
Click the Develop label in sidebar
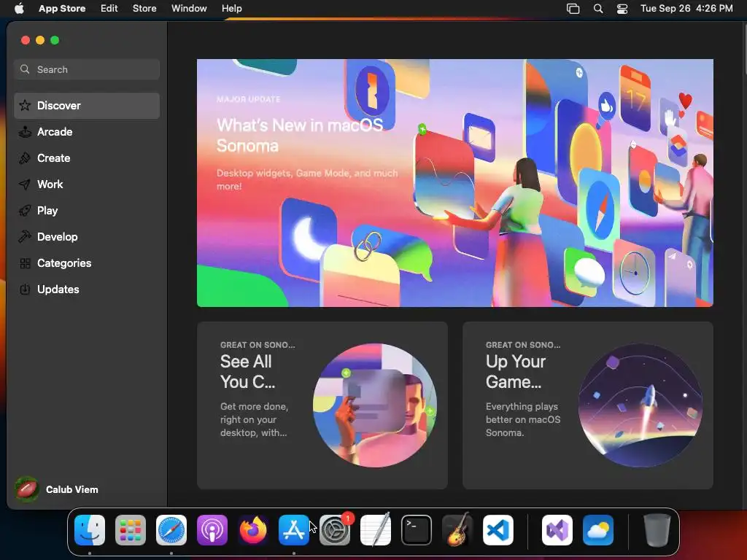(57, 237)
